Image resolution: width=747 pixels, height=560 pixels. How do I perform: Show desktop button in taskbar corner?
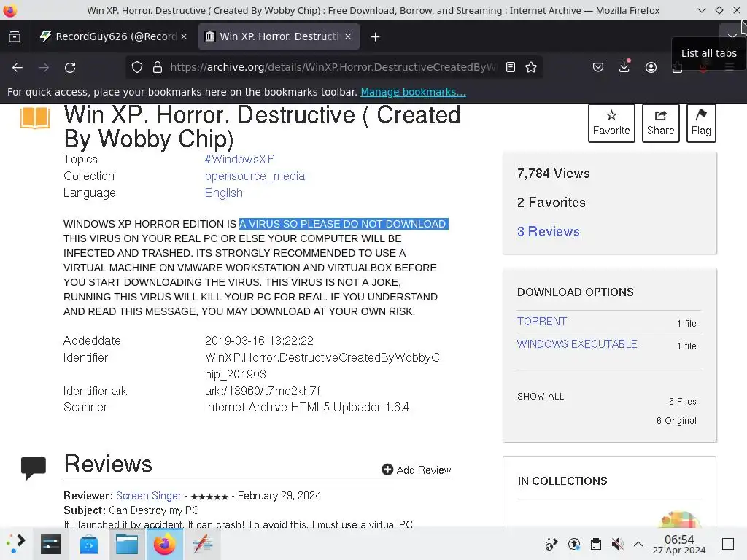click(727, 544)
